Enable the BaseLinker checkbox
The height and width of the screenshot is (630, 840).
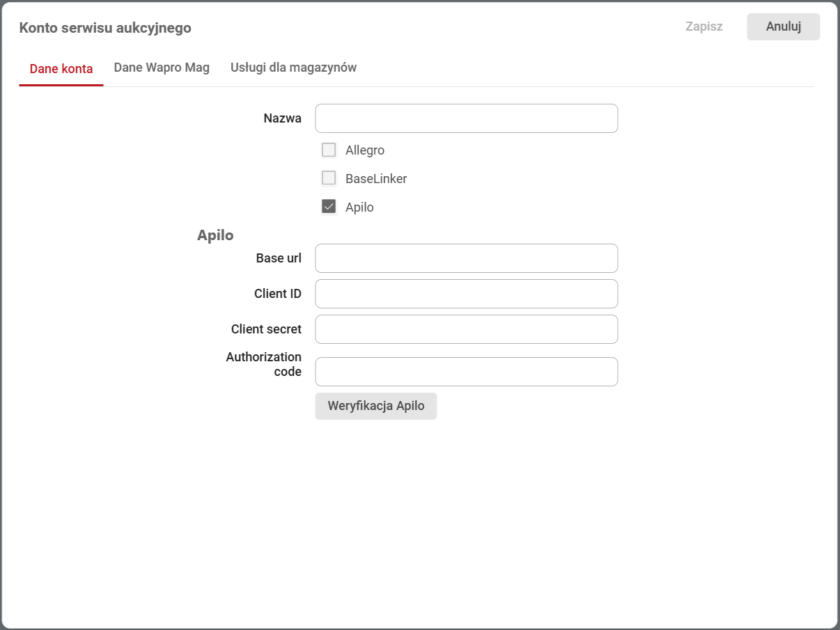tap(329, 178)
